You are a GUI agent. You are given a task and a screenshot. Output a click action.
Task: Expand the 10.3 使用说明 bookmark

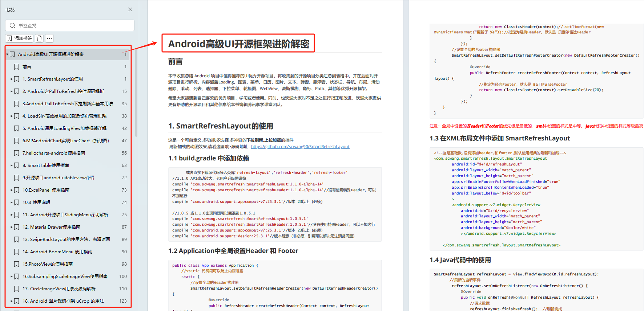point(12,202)
